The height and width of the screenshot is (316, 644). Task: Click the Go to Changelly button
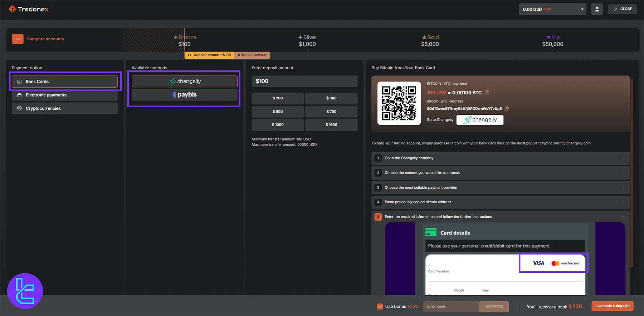pyautogui.click(x=480, y=120)
